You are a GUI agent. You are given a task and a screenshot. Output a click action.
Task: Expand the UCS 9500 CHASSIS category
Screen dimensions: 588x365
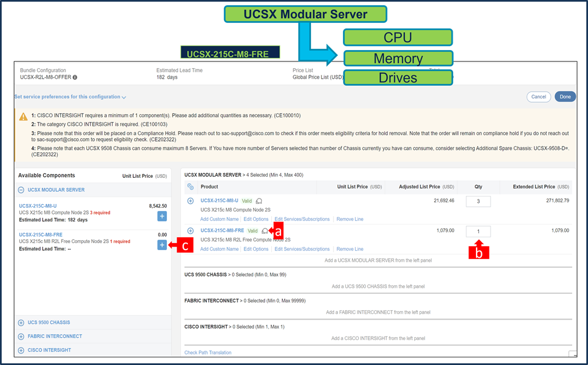click(22, 322)
